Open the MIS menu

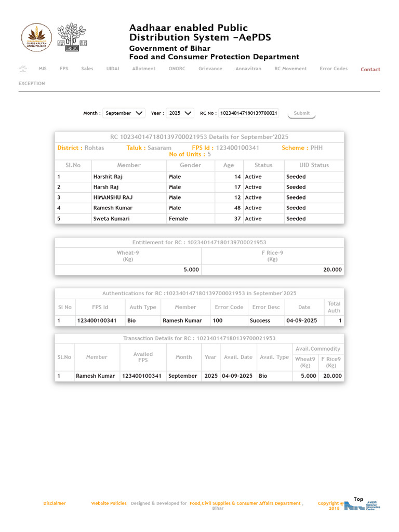[43, 69]
